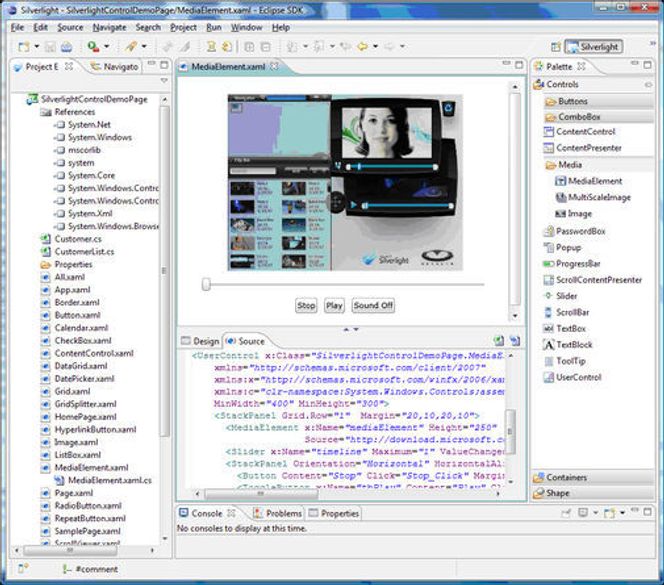
Task: Open the Navigate menu
Action: point(110,28)
